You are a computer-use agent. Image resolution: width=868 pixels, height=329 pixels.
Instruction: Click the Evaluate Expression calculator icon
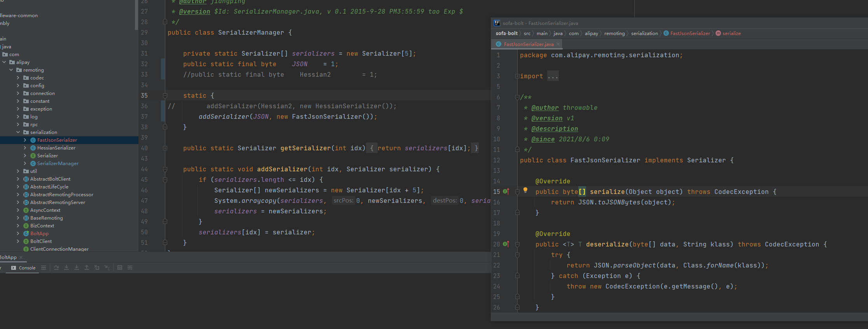click(x=120, y=268)
